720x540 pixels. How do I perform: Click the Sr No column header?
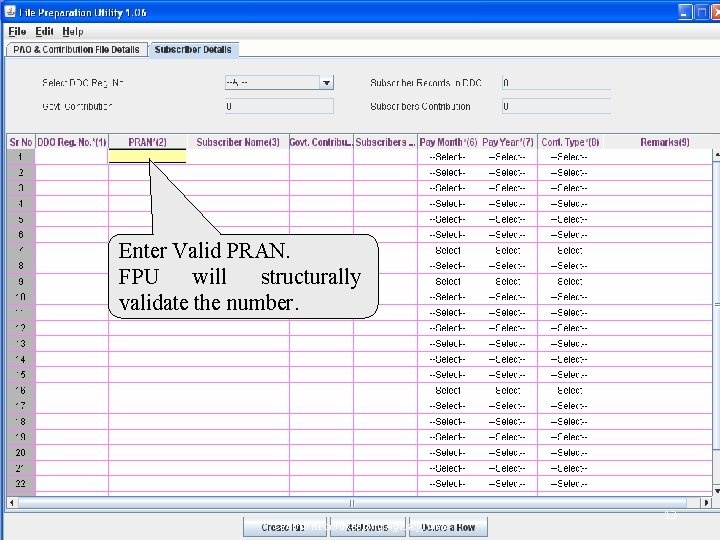click(x=21, y=142)
